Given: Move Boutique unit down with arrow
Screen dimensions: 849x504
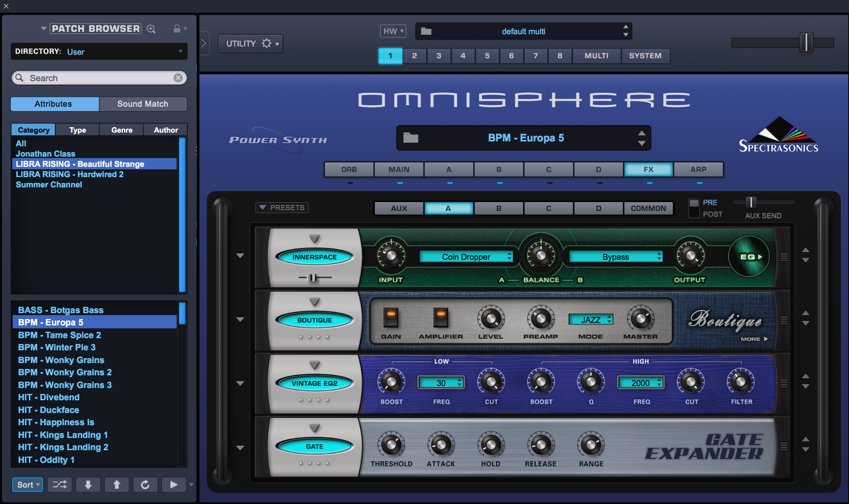Looking at the screenshot, I should tap(805, 323).
